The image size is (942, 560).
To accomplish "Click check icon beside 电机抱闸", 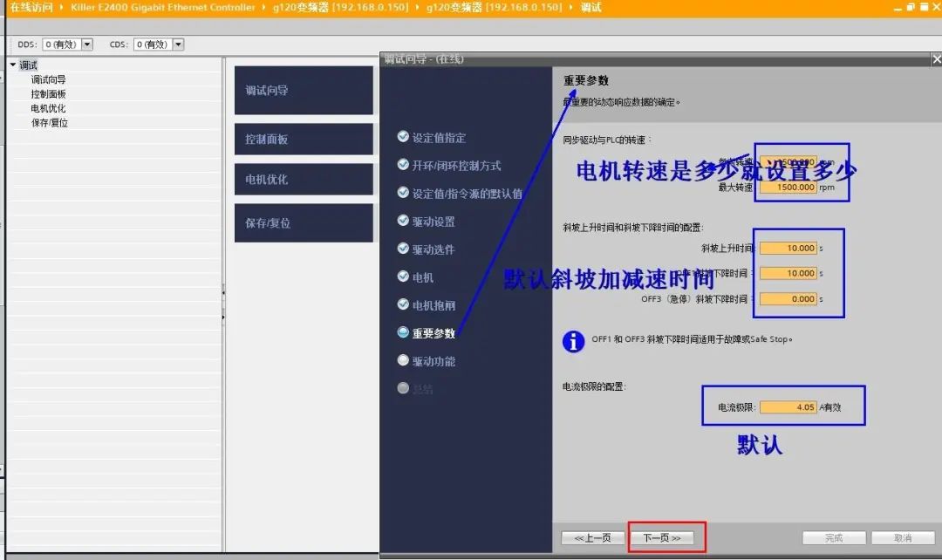I will pos(403,304).
